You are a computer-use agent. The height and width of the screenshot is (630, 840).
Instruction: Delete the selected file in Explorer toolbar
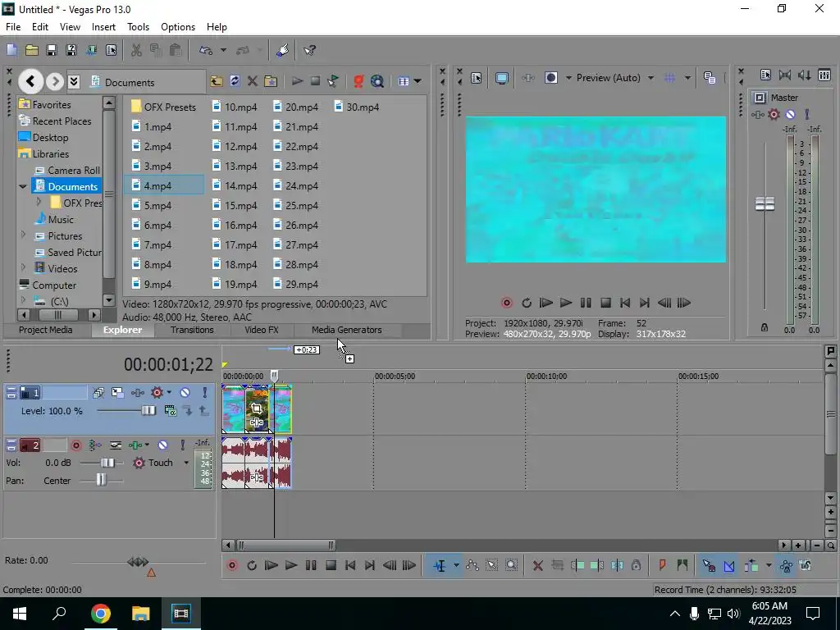(253, 81)
